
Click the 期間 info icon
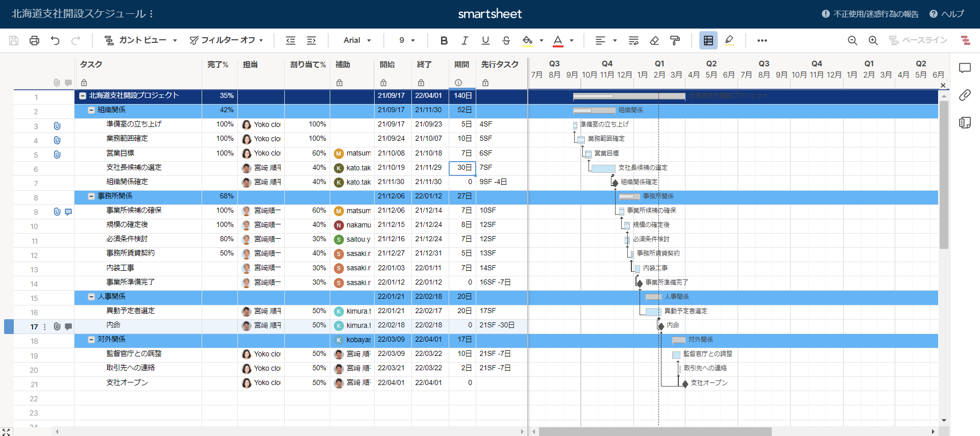458,83
